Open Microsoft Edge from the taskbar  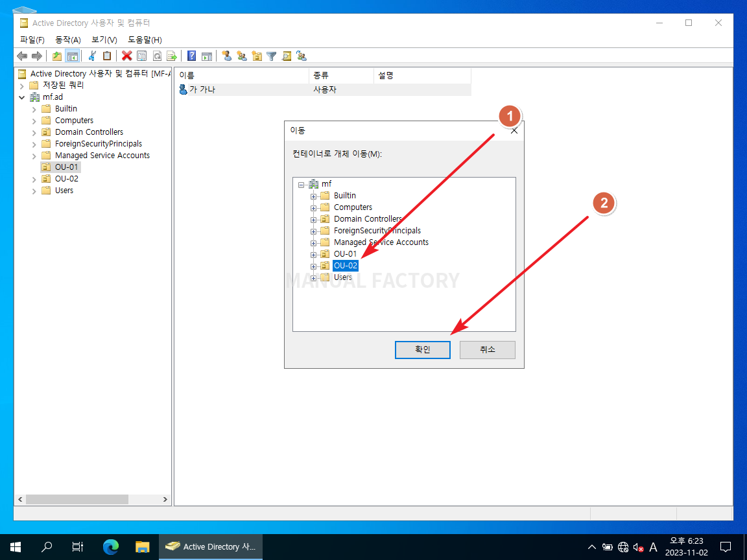pyautogui.click(x=110, y=546)
